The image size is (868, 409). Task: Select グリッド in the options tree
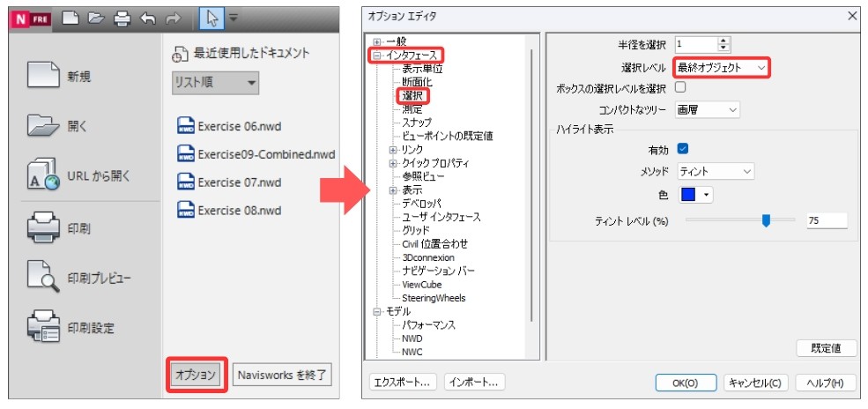pyautogui.click(x=416, y=230)
